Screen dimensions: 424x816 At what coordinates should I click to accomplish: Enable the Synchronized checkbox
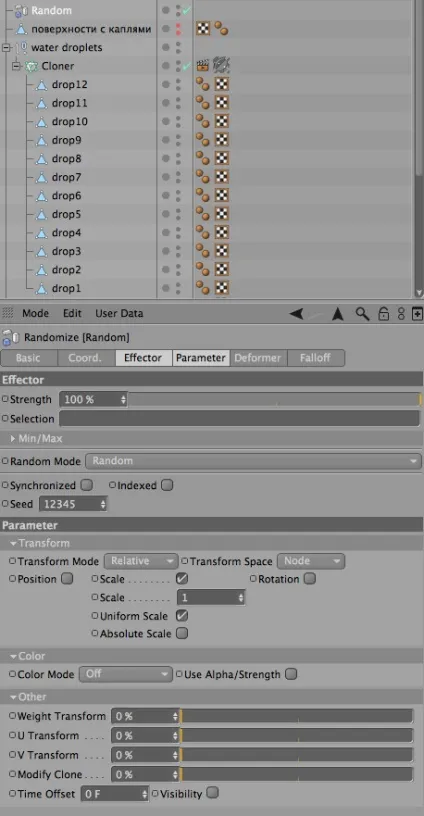click(87, 485)
